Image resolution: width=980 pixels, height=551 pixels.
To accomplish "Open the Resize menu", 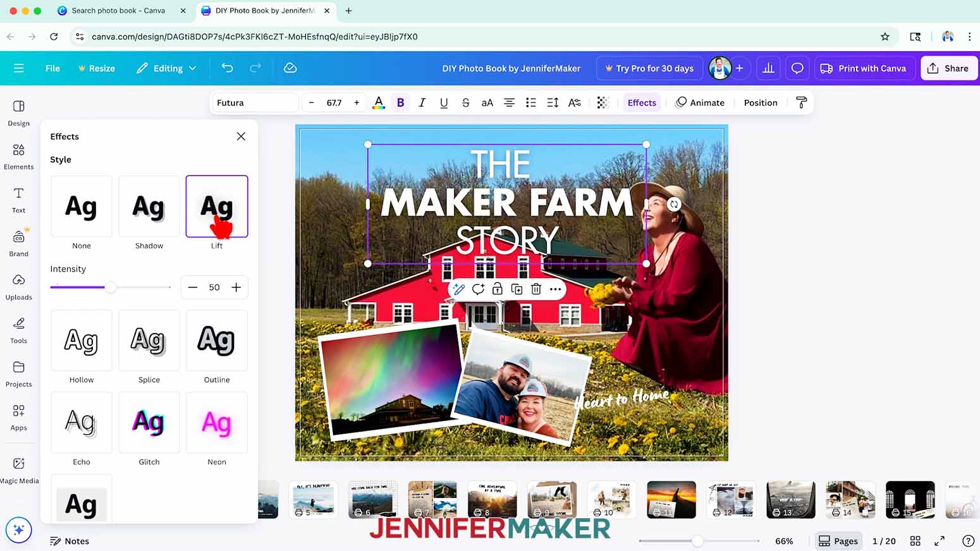I will (96, 68).
